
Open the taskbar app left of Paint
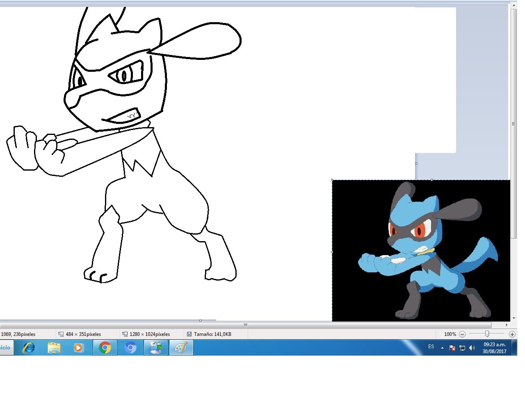pos(156,348)
